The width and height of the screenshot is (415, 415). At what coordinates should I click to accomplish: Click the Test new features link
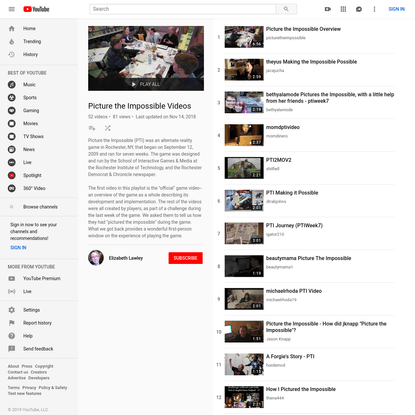coord(25,393)
